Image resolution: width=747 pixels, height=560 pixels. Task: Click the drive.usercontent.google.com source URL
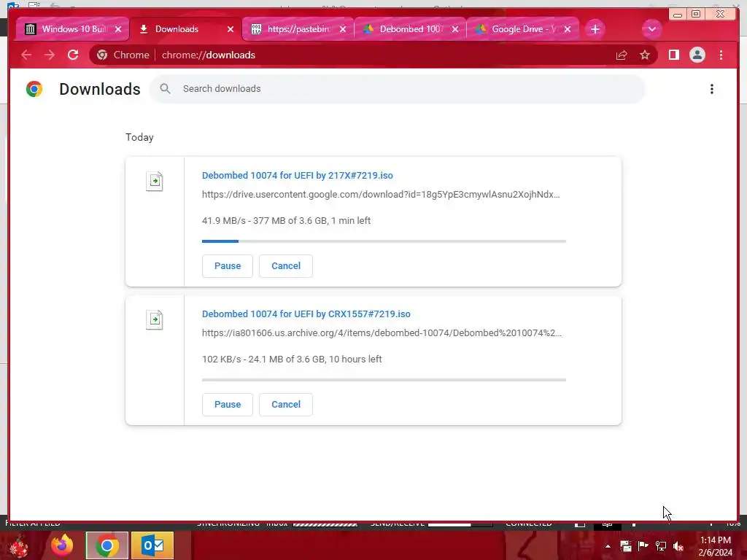[381, 194]
